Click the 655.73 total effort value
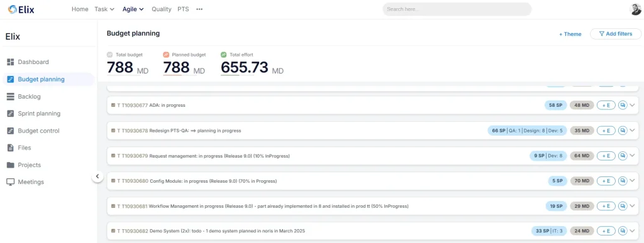644x243 pixels. click(x=245, y=68)
